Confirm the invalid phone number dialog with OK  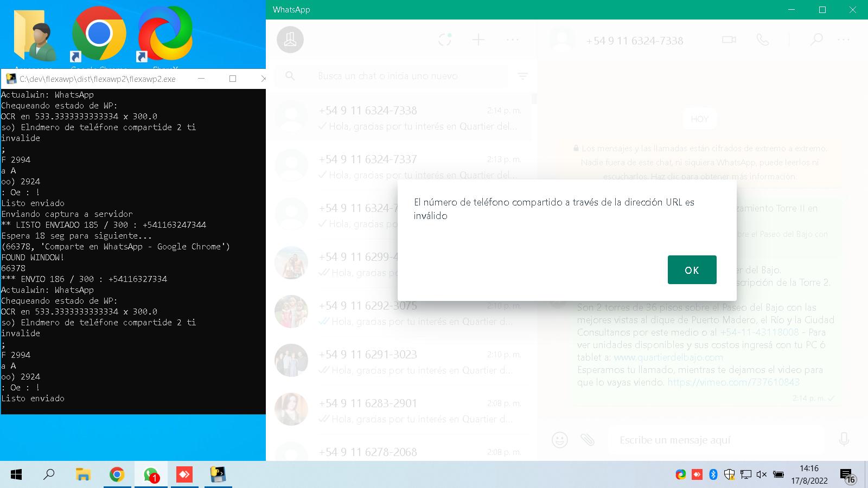(x=692, y=269)
